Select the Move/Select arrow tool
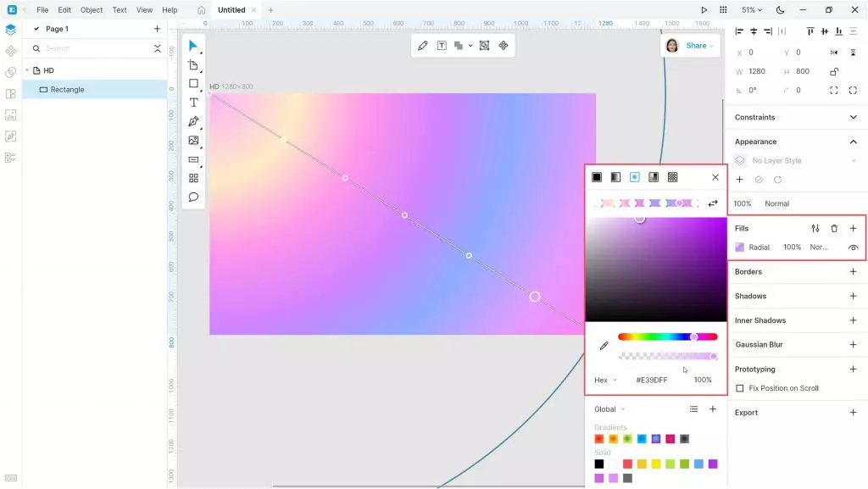The height and width of the screenshot is (489, 868). [193, 46]
